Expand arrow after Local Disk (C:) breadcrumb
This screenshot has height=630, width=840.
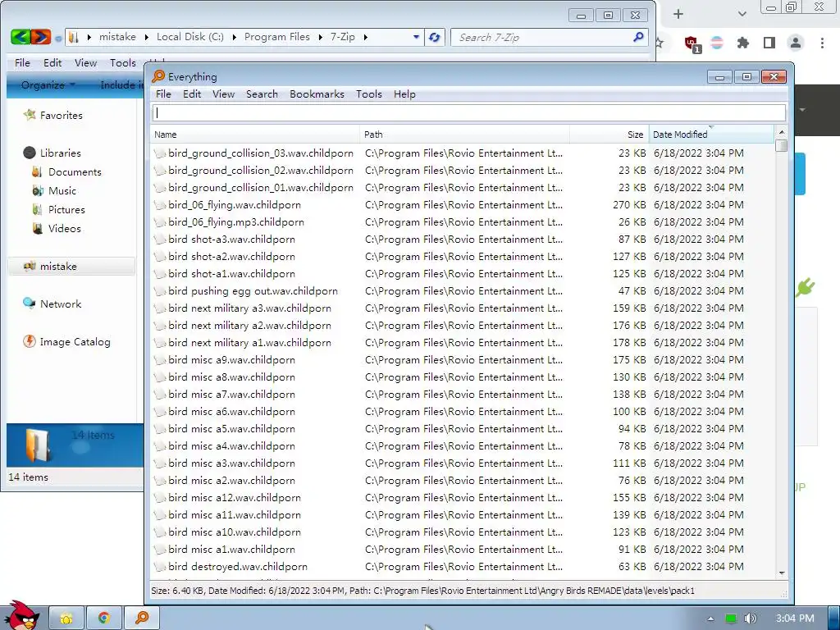[x=234, y=37]
